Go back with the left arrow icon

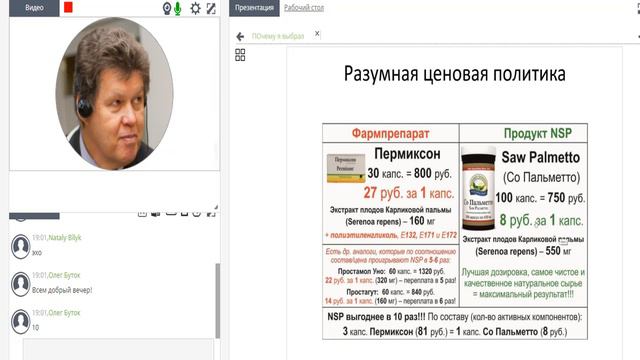tap(240, 37)
